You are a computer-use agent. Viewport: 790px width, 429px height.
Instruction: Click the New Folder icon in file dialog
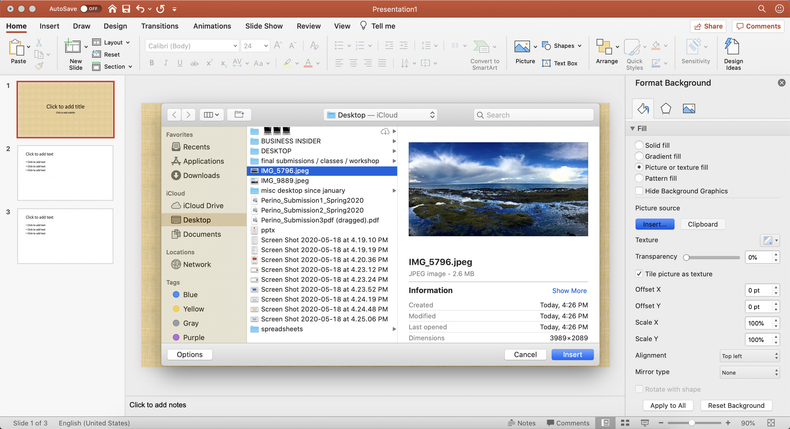click(239, 115)
